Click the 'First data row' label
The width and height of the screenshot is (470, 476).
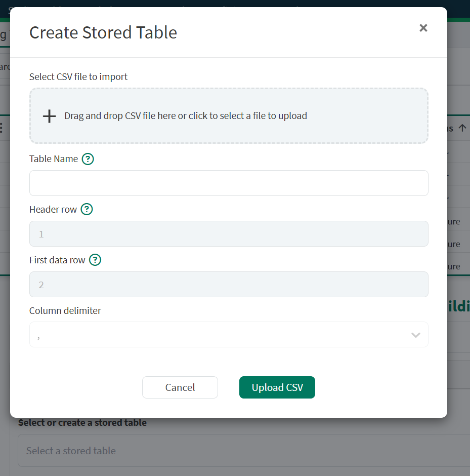57,260
